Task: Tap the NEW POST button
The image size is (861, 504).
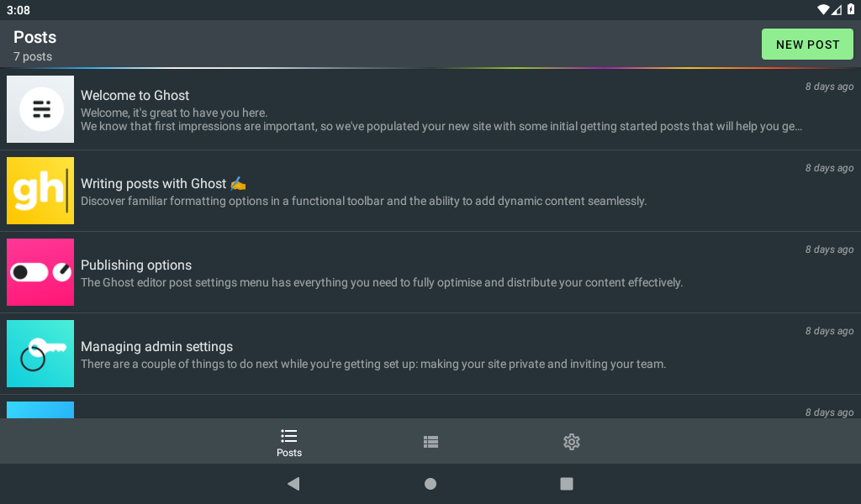Action: 807,45
